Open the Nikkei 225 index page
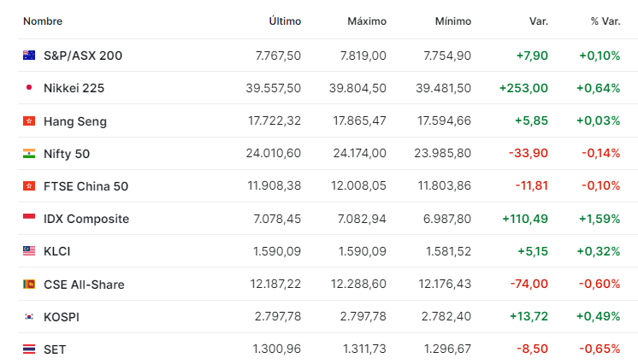Image resolution: width=638 pixels, height=364 pixels. click(74, 88)
